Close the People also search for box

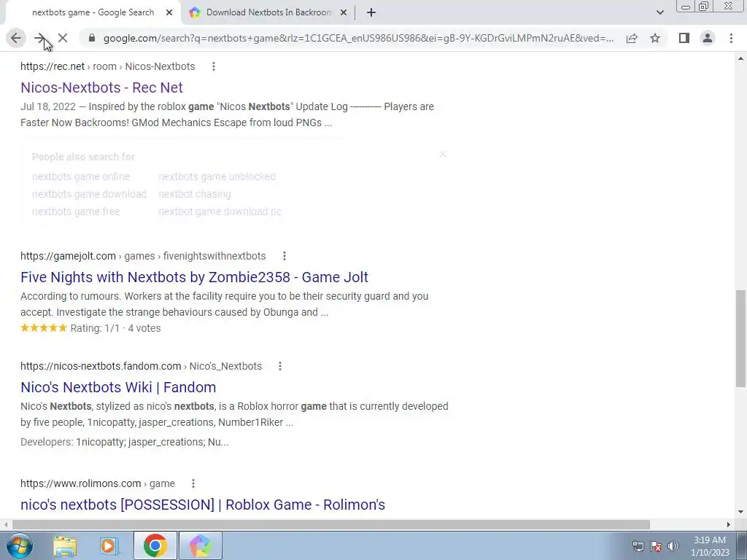443,155
